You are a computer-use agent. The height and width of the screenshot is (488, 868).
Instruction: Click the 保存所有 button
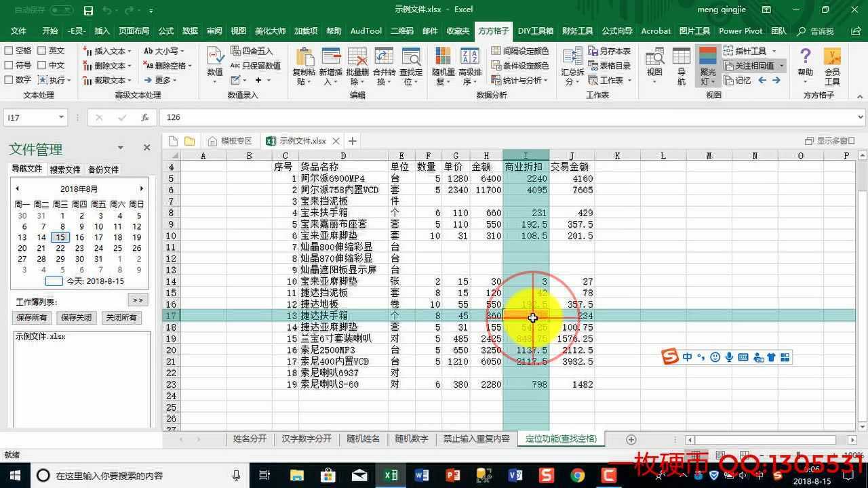pos(32,317)
